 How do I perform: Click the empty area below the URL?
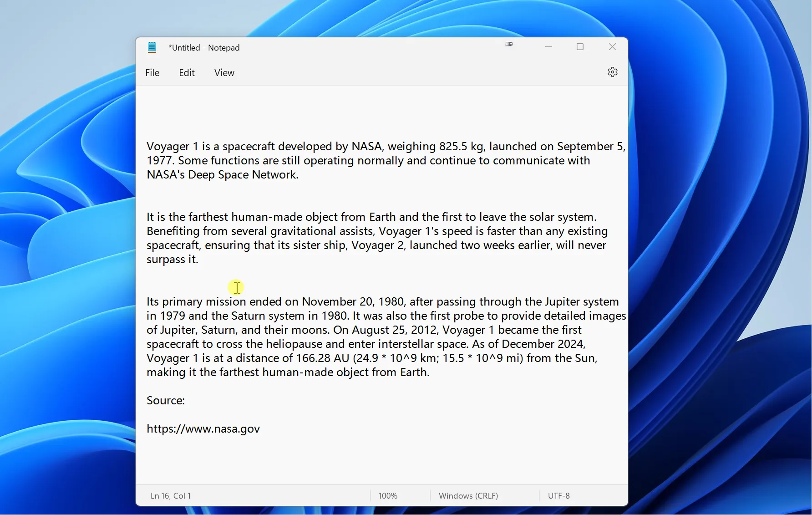point(364,460)
